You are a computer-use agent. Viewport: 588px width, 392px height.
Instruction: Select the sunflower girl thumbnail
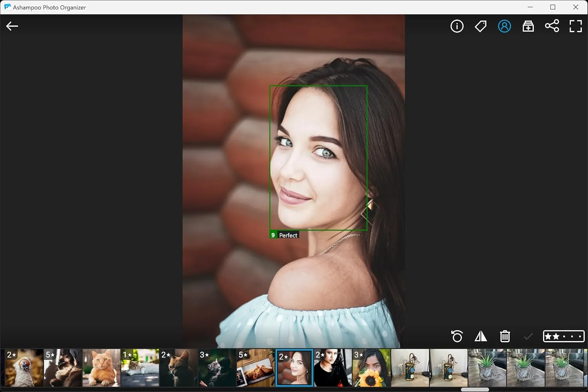[x=371, y=368]
